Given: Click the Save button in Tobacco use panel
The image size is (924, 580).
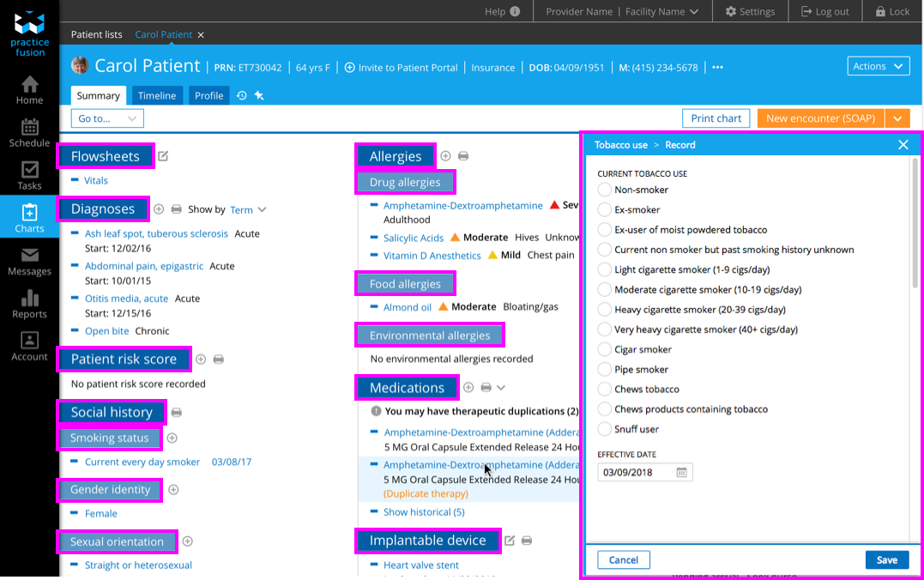Looking at the screenshot, I should [x=886, y=560].
